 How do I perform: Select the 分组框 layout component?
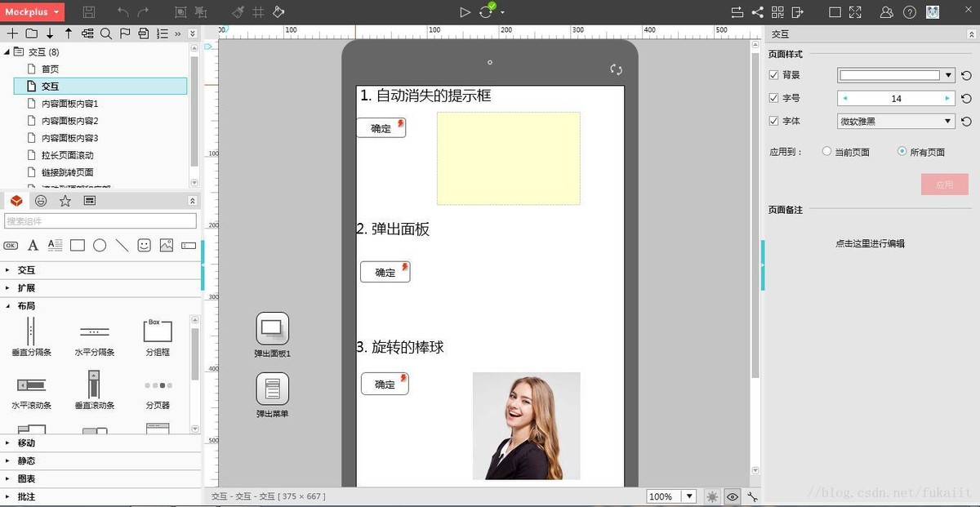[158, 337]
